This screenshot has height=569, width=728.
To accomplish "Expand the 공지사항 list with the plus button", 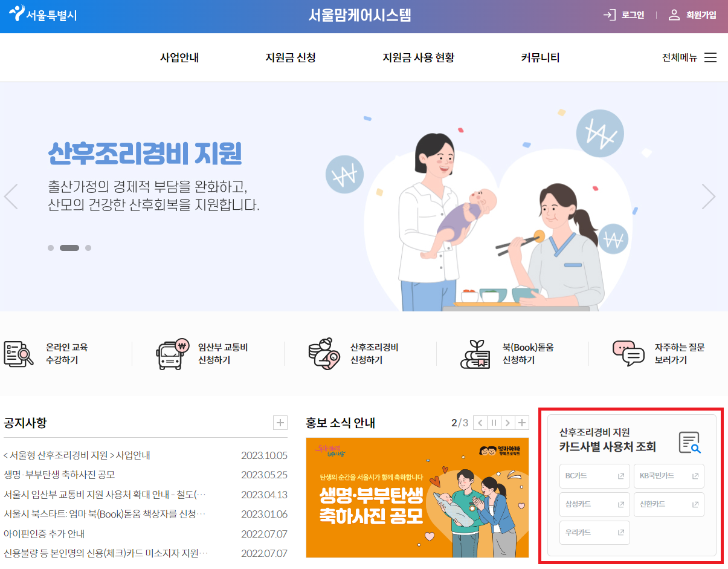I will pyautogui.click(x=279, y=423).
